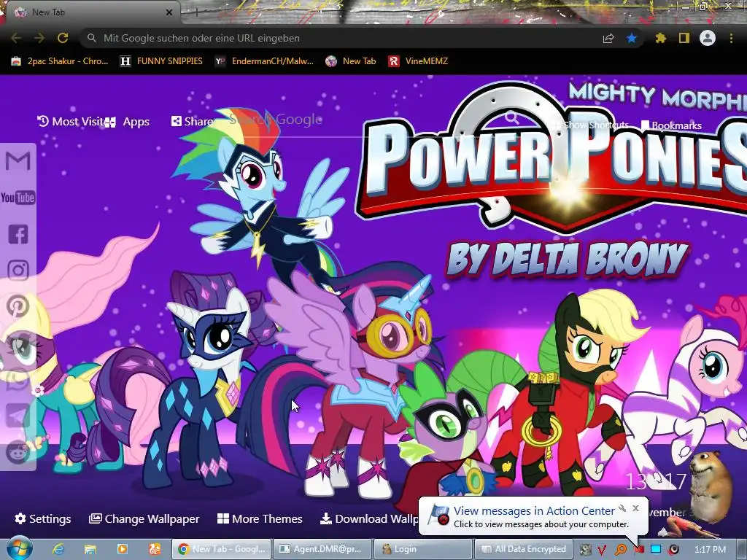
Task: Open the VineMEMZ bookmark
Action: click(x=418, y=61)
